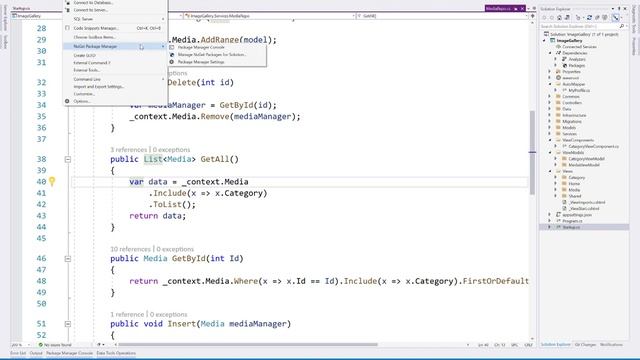Click Solution Explorer switch views icon
Image resolution: width=640 pixels, height=360 pixels.
pyautogui.click(x=567, y=18)
